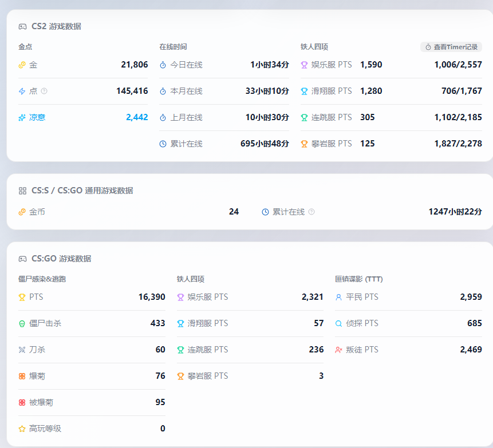
Task: Click the 攀岩服 rank 1,827/2,278
Action: click(x=458, y=144)
